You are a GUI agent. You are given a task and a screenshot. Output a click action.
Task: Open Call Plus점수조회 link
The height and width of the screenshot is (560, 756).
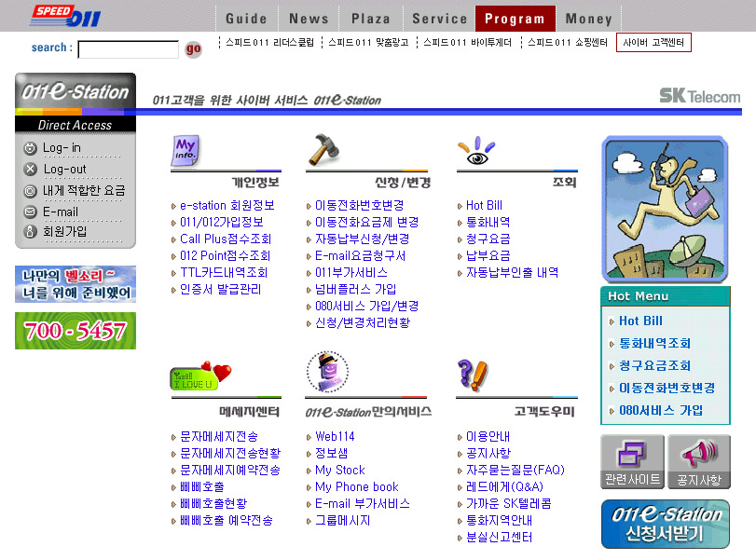[x=226, y=239]
